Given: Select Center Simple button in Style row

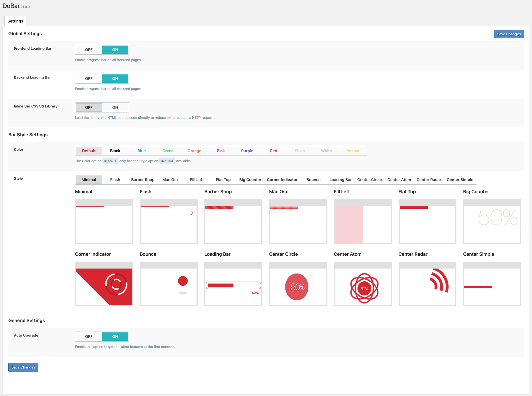Looking at the screenshot, I should click(460, 180).
